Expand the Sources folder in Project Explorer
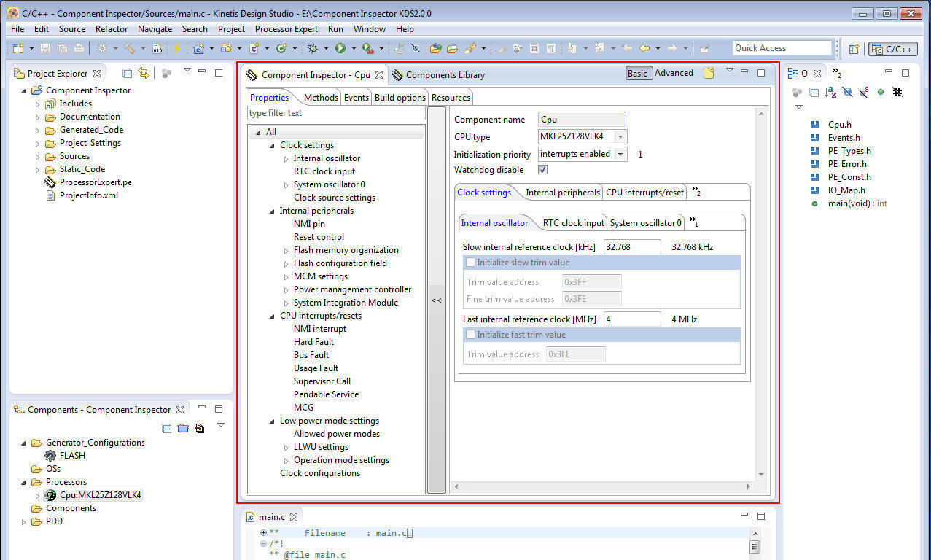Viewport: 931px width, 560px height. tap(38, 156)
